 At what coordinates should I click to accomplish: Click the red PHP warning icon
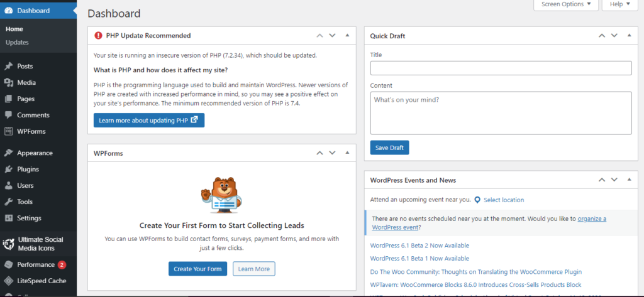pos(98,36)
